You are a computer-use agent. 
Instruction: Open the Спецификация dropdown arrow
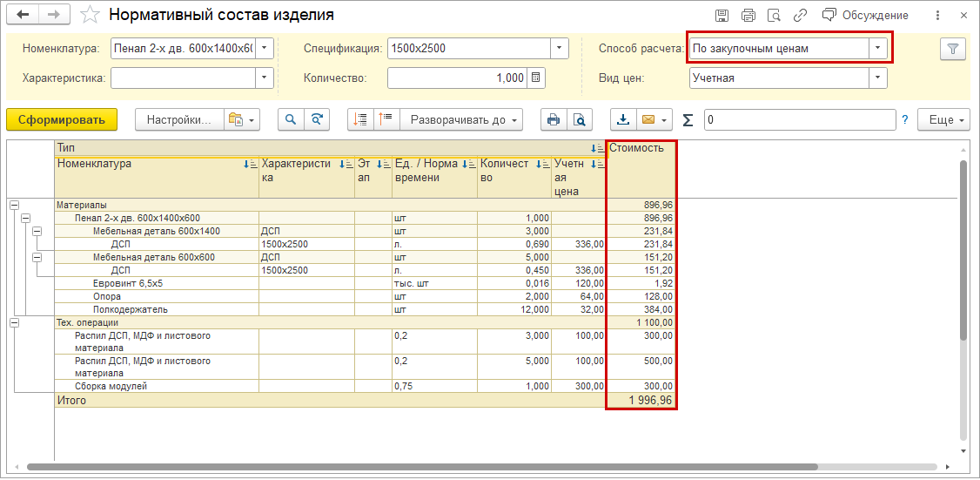pos(560,48)
